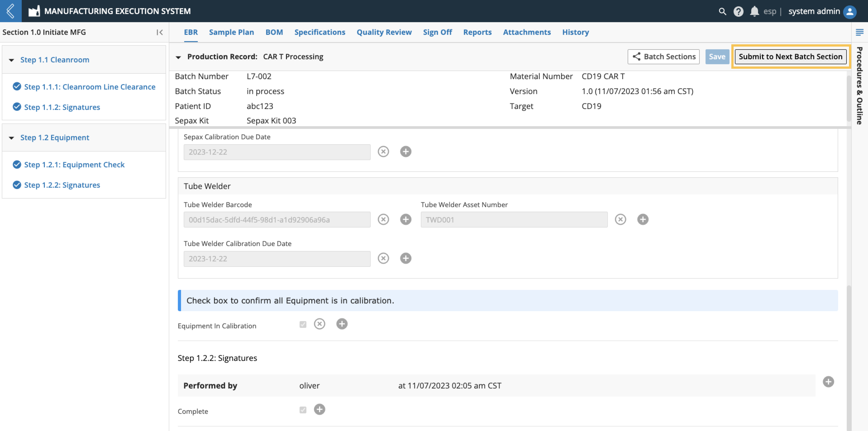The width and height of the screenshot is (868, 431).
Task: Toggle the Equipment In Calibration checkbox
Action: click(303, 324)
